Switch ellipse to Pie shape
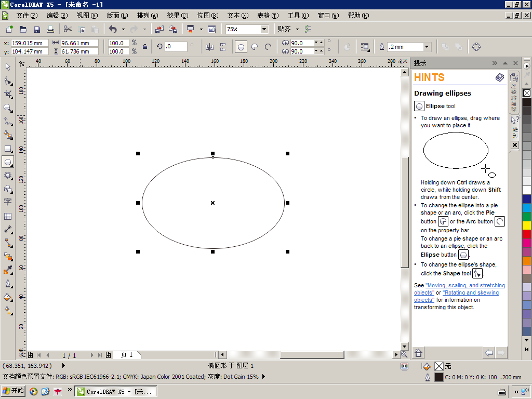 tap(255, 47)
